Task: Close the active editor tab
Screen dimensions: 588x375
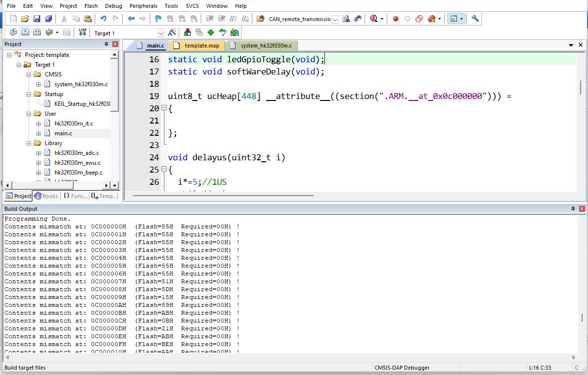Action: [x=581, y=45]
